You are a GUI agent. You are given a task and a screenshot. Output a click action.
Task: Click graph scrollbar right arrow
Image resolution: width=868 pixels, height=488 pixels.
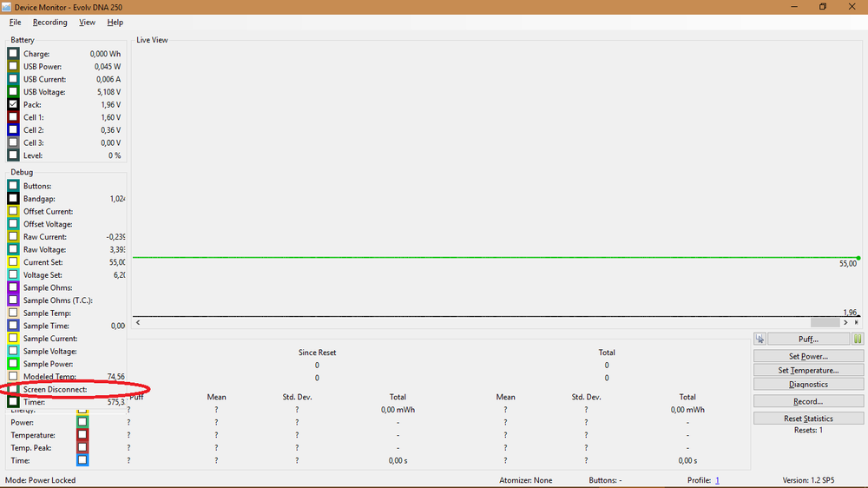click(x=845, y=322)
